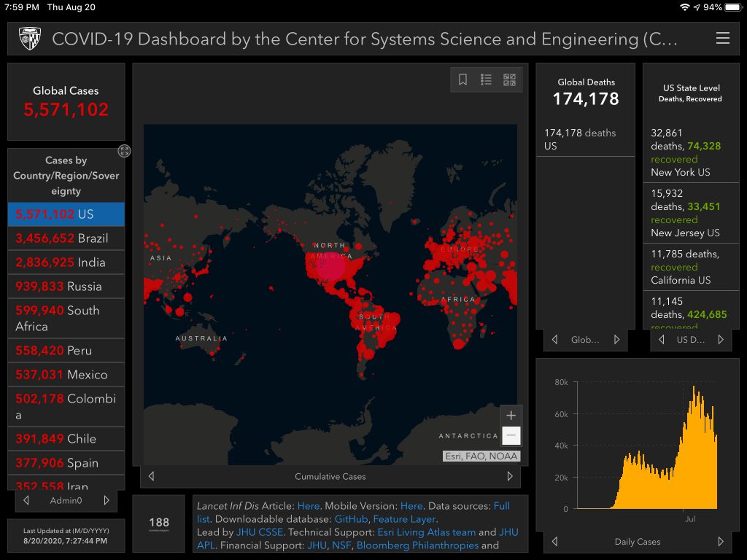The width and height of the screenshot is (747, 560).
Task: Select Peru row with 558,420 cases
Action: 66,351
